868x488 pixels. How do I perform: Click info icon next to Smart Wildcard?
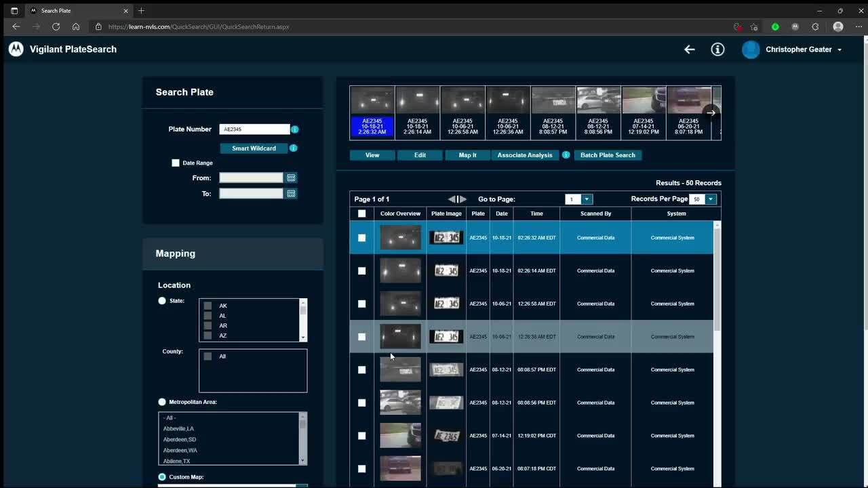coord(294,148)
